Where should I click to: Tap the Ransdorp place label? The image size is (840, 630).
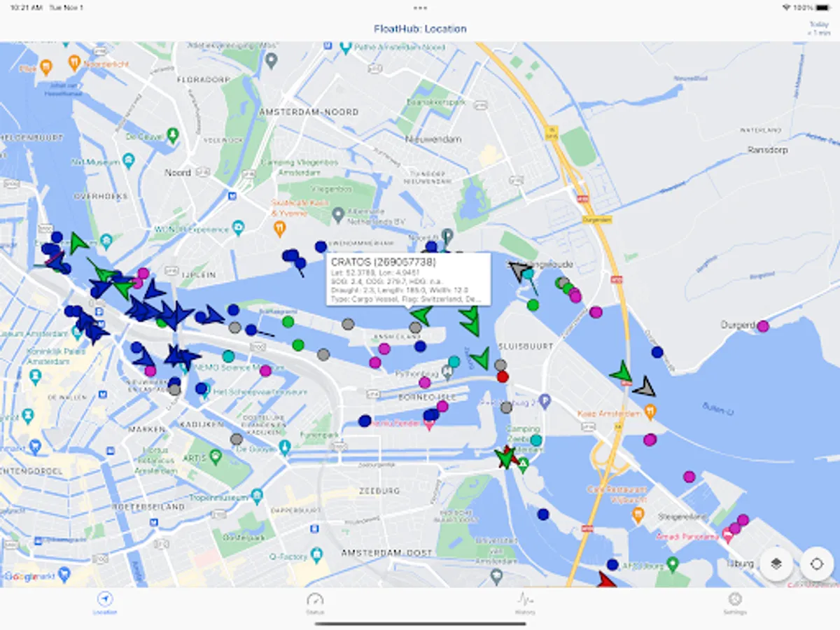(x=767, y=150)
